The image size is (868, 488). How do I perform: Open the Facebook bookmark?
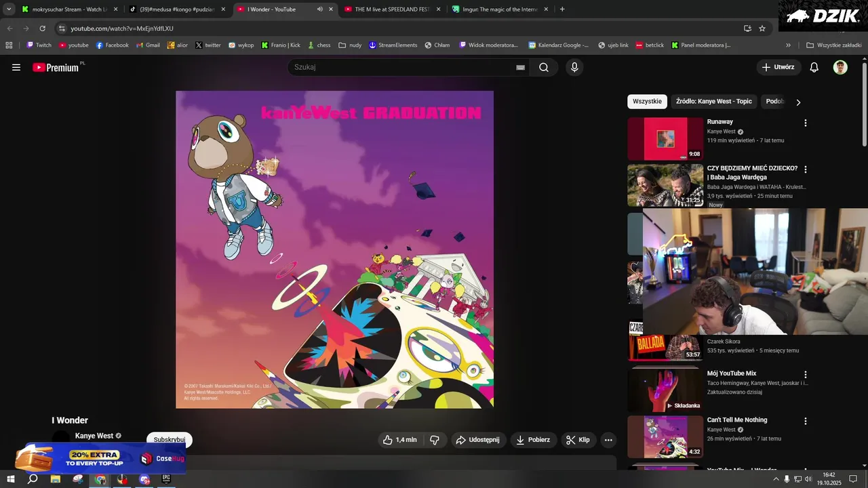coord(113,45)
